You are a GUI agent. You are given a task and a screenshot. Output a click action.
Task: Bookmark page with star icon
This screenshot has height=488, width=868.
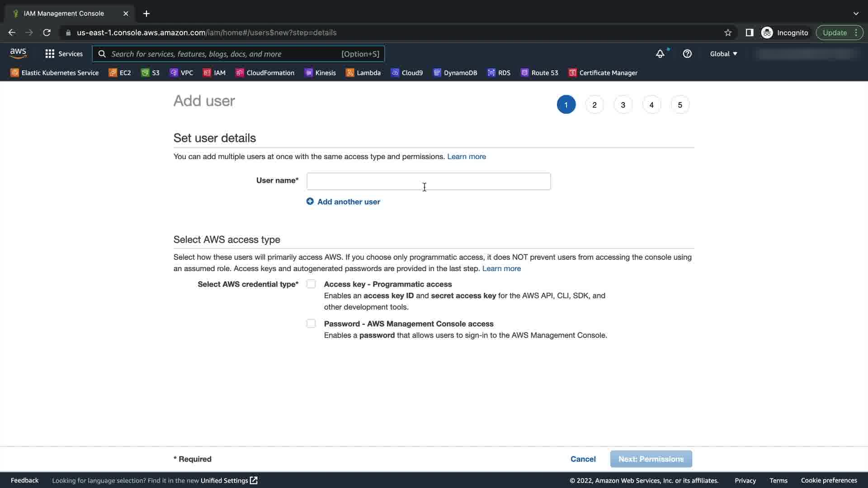728,33
